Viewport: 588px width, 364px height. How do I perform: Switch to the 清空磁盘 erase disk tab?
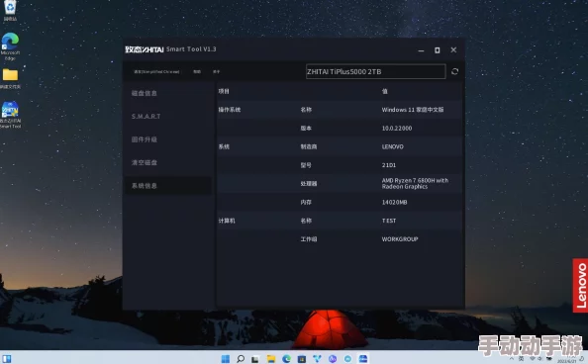click(x=145, y=162)
